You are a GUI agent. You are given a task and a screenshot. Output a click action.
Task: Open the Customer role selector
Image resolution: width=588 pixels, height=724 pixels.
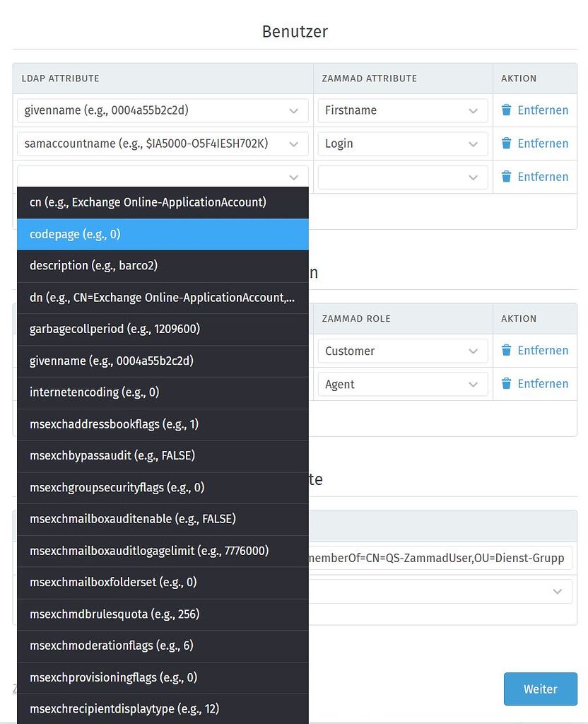402,351
